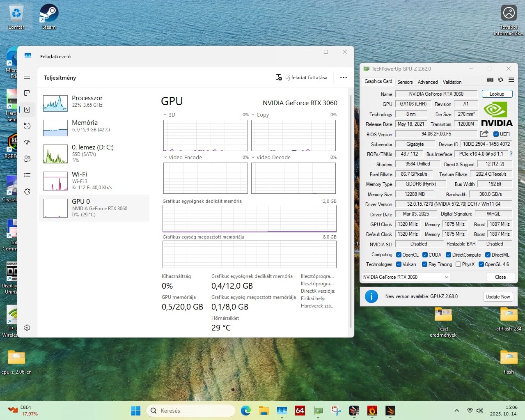The width and height of the screenshot is (525, 420).
Task: Open the Users page icon
Action: (x=27, y=159)
